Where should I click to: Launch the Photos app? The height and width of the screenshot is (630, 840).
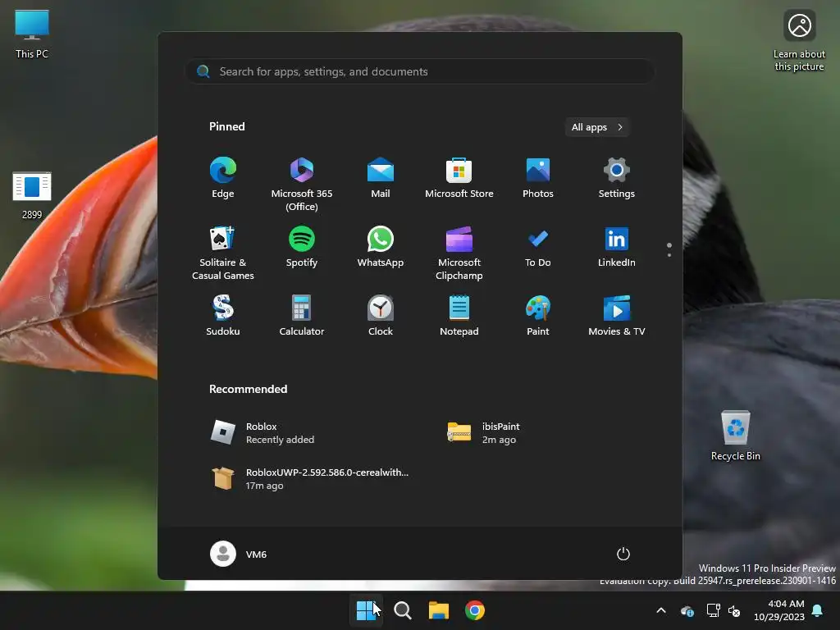(x=538, y=178)
